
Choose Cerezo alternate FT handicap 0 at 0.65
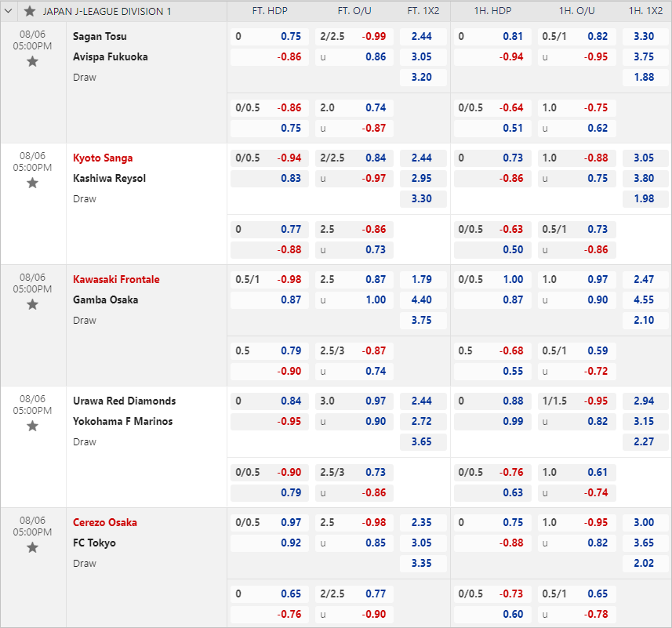[270, 594]
